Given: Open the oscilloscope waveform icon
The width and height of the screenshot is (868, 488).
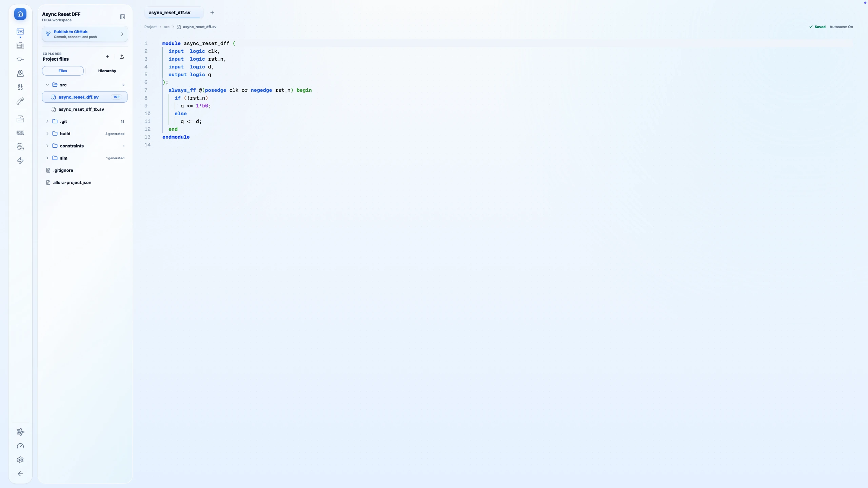Looking at the screenshot, I should pyautogui.click(x=20, y=45).
